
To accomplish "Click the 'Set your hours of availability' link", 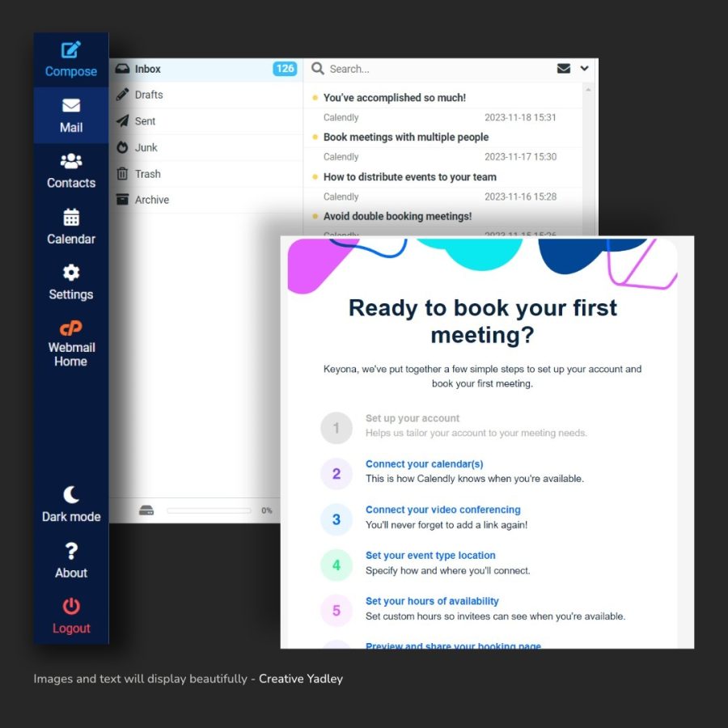I will point(432,601).
